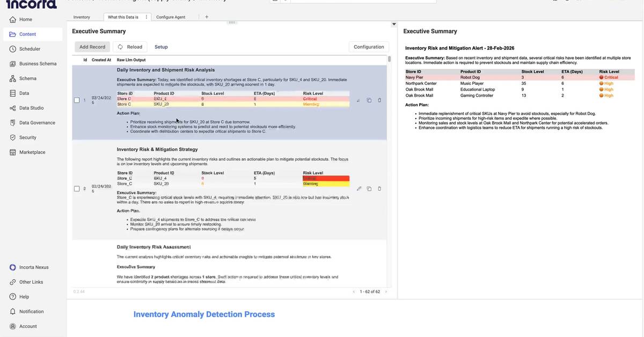
Task: Select the checkbox for record 1
Action: (x=77, y=100)
